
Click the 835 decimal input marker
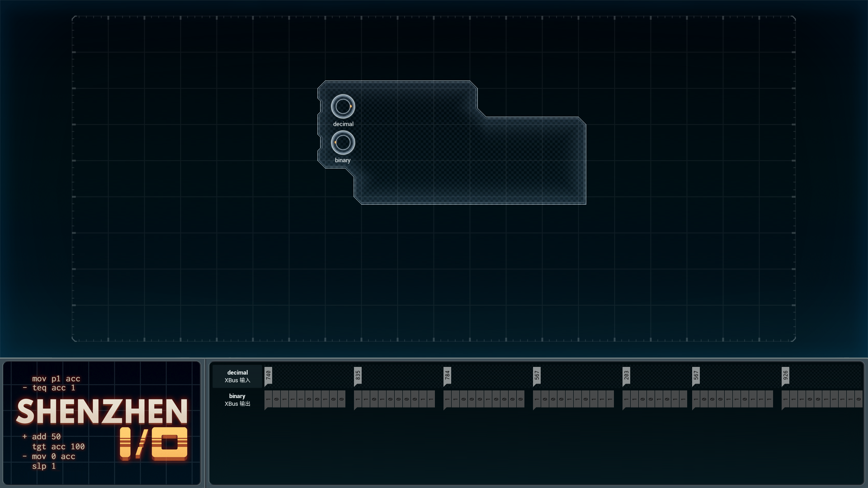pyautogui.click(x=358, y=376)
